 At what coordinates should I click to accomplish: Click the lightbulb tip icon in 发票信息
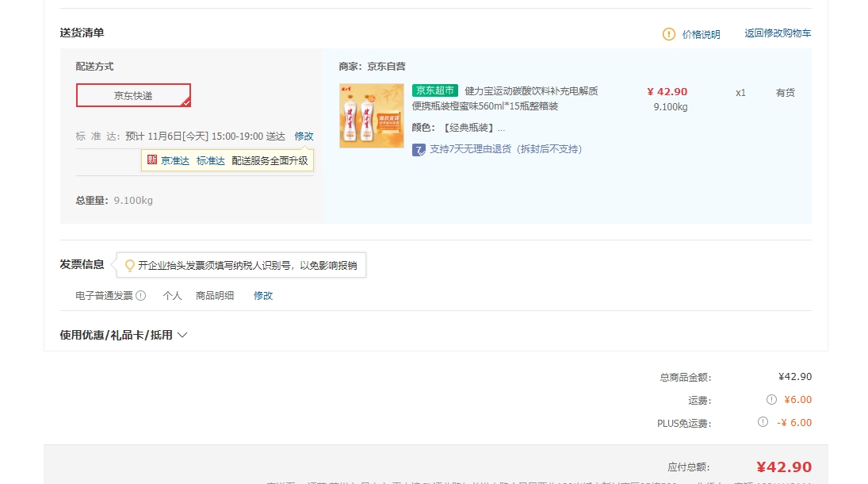pos(129,266)
